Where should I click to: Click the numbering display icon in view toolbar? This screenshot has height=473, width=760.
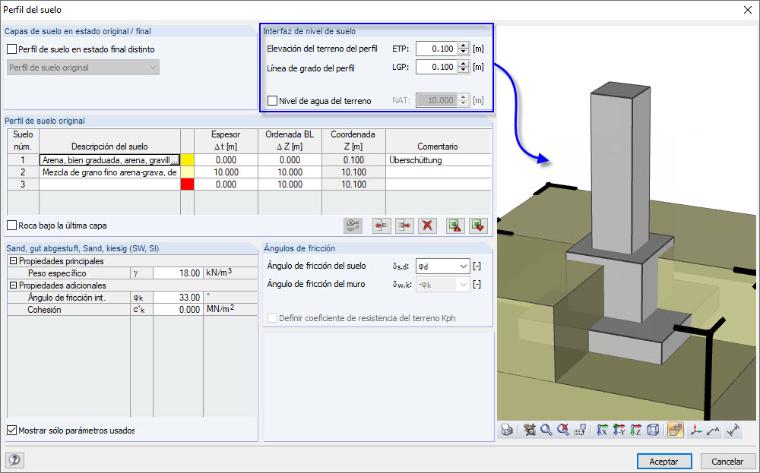pos(580,430)
